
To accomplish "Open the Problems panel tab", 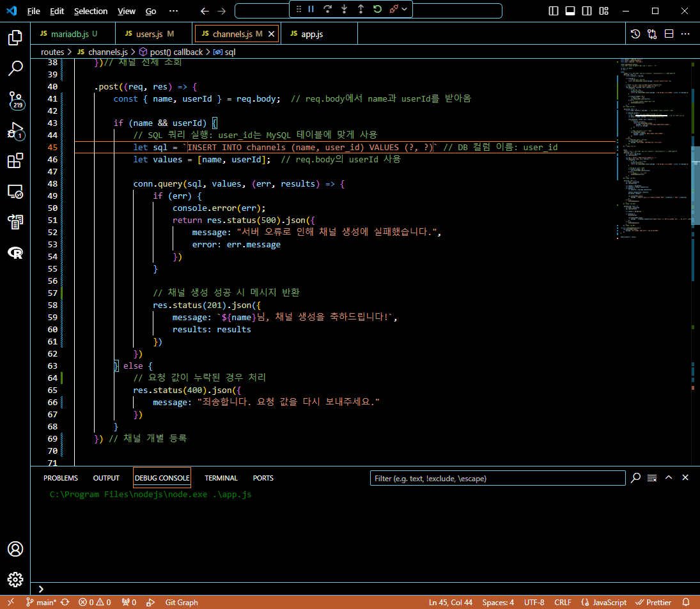I will pyautogui.click(x=61, y=478).
